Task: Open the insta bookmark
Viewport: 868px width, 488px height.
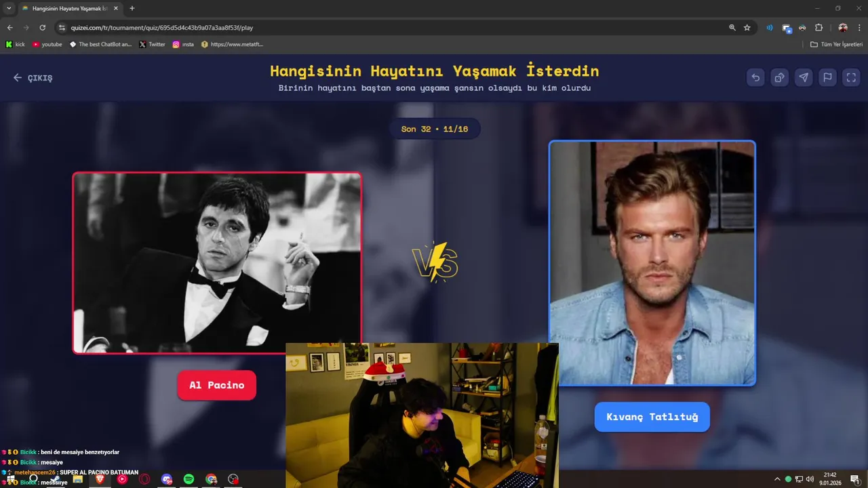Action: click(183, 44)
